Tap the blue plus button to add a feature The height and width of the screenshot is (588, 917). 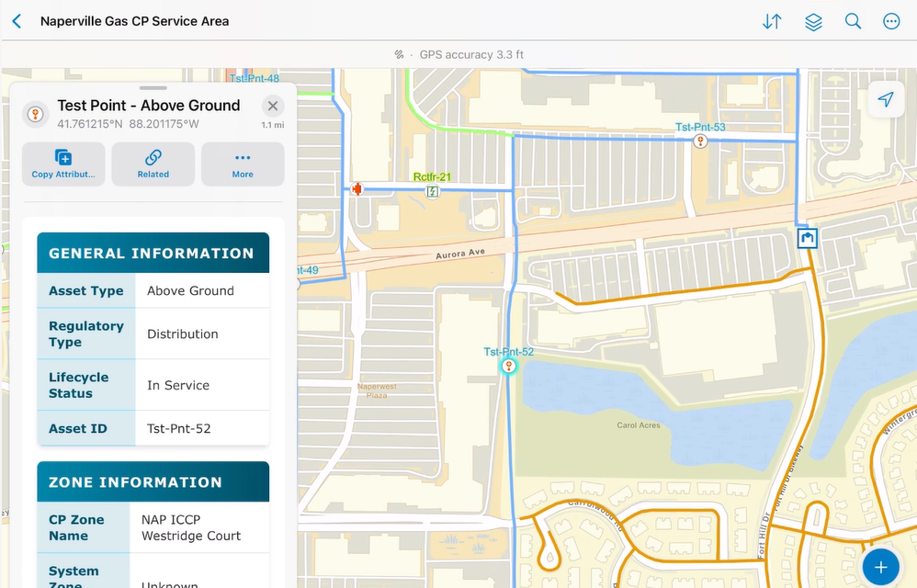pos(879,567)
